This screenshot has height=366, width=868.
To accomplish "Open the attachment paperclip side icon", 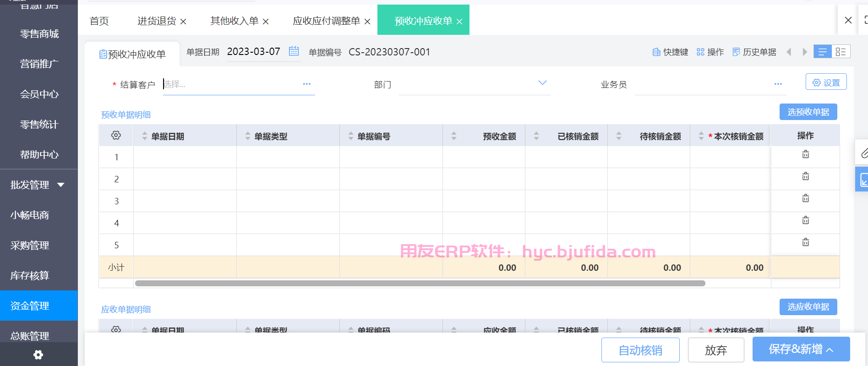I will (x=863, y=153).
